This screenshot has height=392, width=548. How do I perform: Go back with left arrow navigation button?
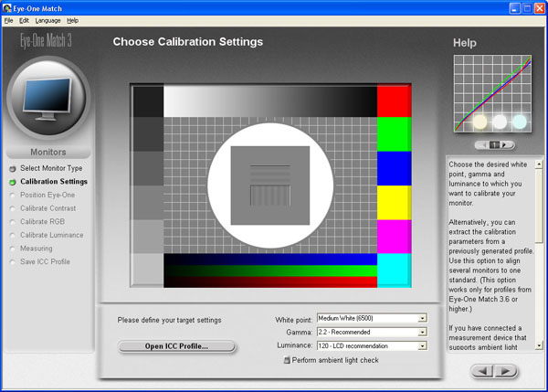482,371
